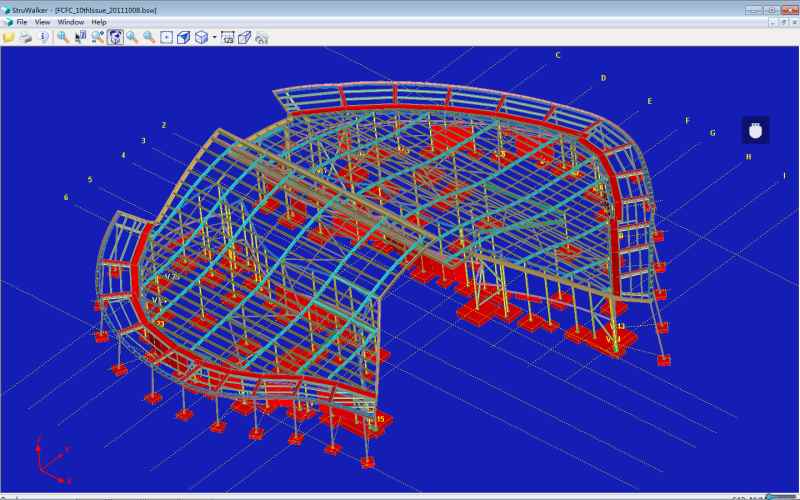Minimize the inner document window

[x=771, y=22]
